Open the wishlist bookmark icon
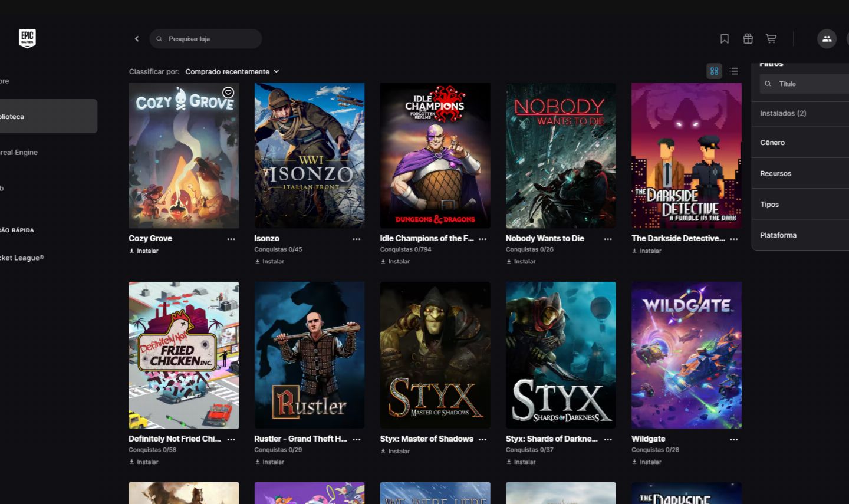This screenshot has height=504, width=849. click(x=725, y=39)
